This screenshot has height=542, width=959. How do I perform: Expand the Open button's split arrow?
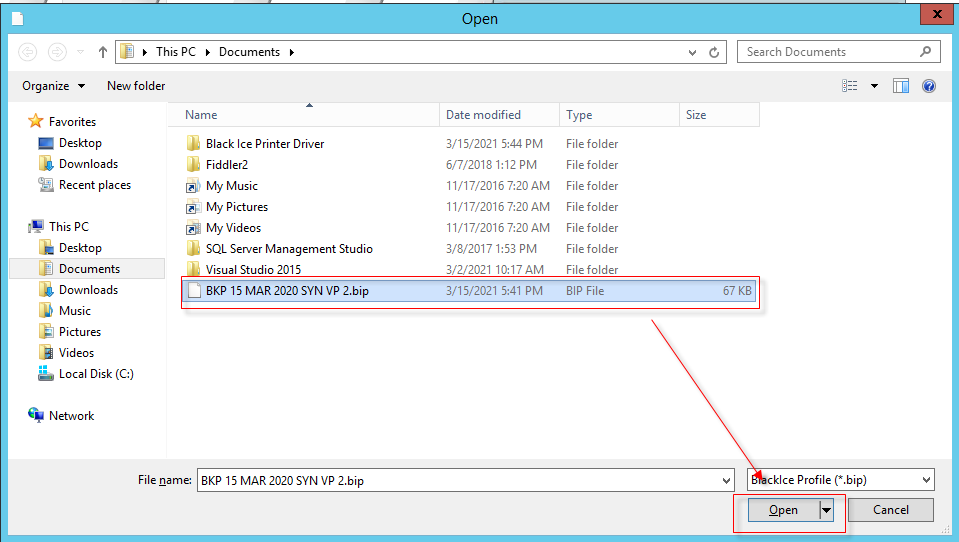[826, 510]
